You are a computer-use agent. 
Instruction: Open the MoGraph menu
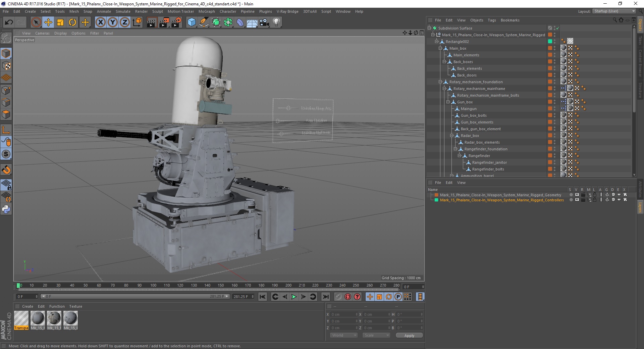[207, 11]
